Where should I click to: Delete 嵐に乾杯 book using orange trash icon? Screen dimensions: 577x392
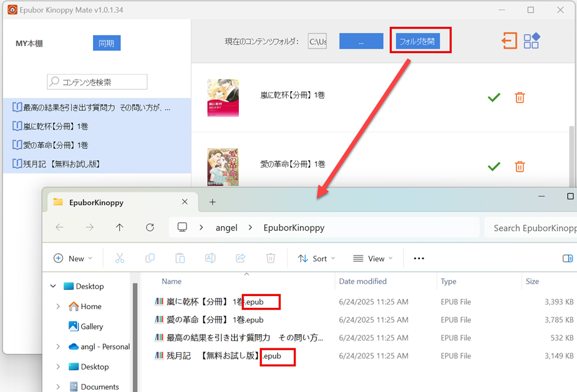click(x=520, y=97)
